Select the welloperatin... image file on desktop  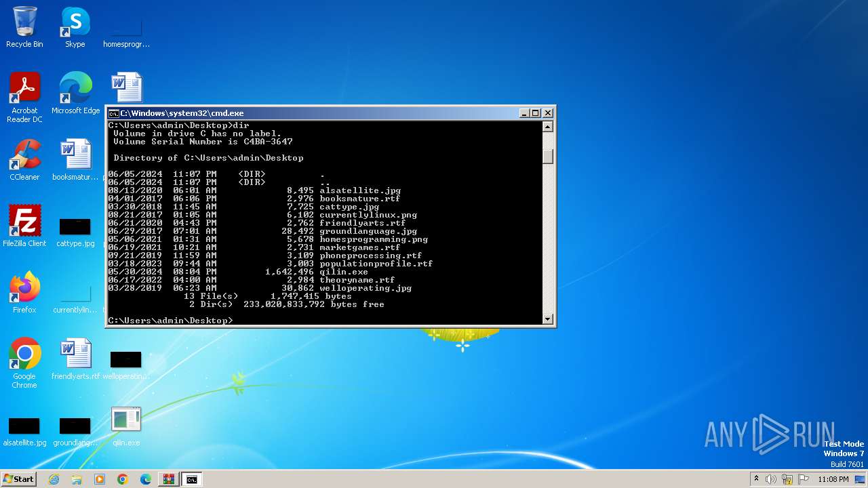tap(126, 365)
